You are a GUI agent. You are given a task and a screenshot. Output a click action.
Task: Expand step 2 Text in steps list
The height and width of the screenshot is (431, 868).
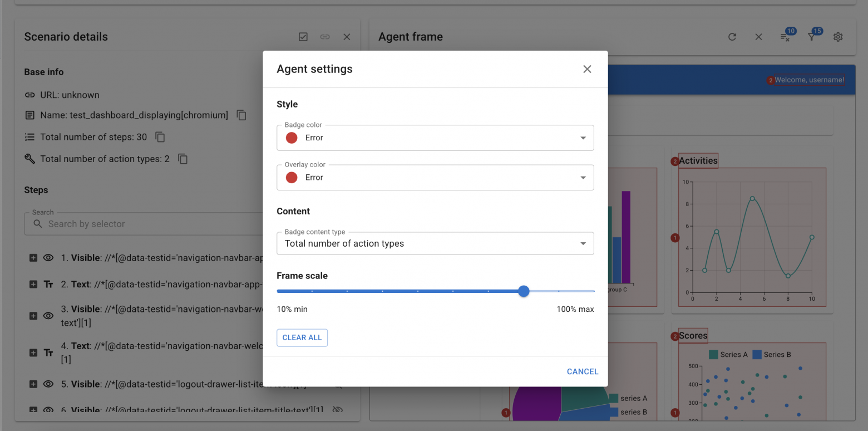click(x=33, y=285)
